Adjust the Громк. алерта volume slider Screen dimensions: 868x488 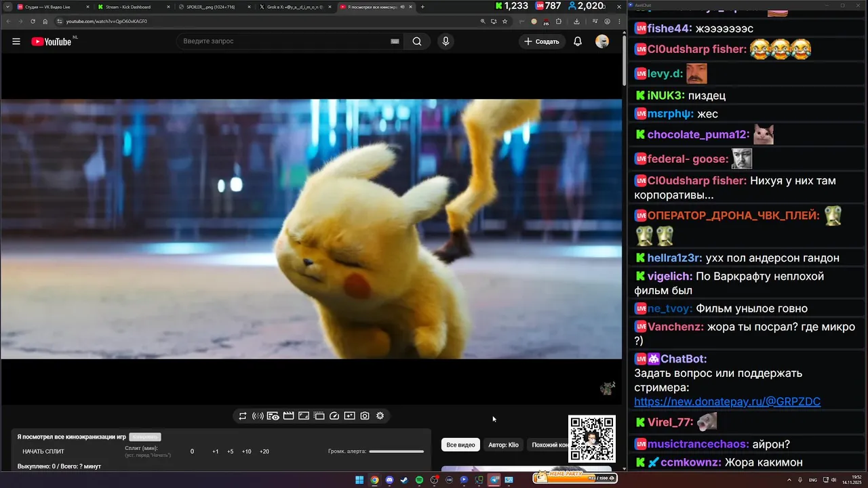click(397, 451)
